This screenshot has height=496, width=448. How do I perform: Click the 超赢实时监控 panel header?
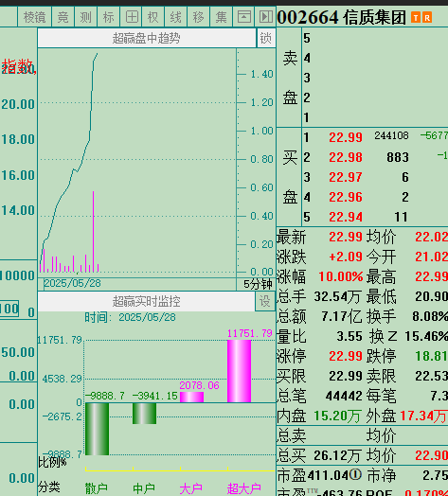[x=146, y=301]
